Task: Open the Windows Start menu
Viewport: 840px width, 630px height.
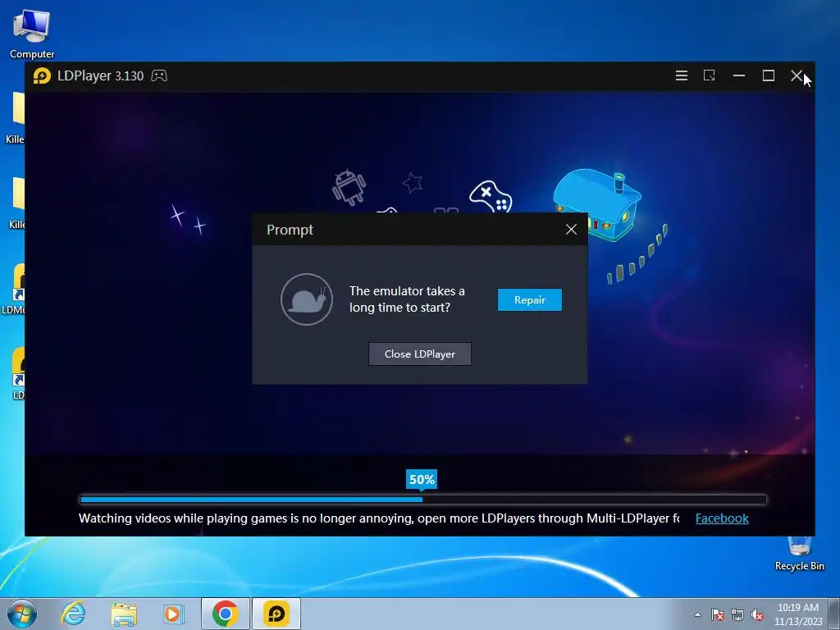Action: [x=22, y=614]
